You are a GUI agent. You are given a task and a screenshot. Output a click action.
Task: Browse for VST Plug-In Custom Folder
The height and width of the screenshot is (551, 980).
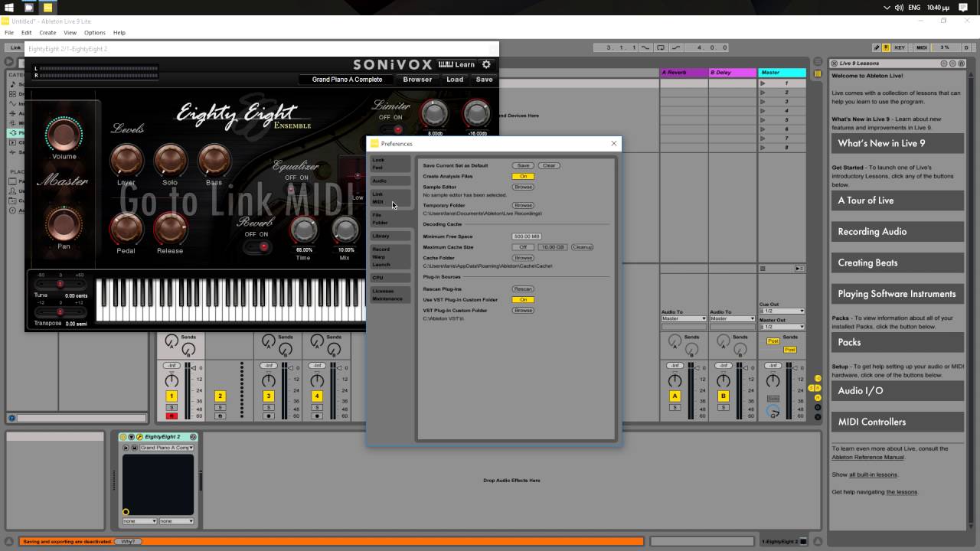(523, 311)
